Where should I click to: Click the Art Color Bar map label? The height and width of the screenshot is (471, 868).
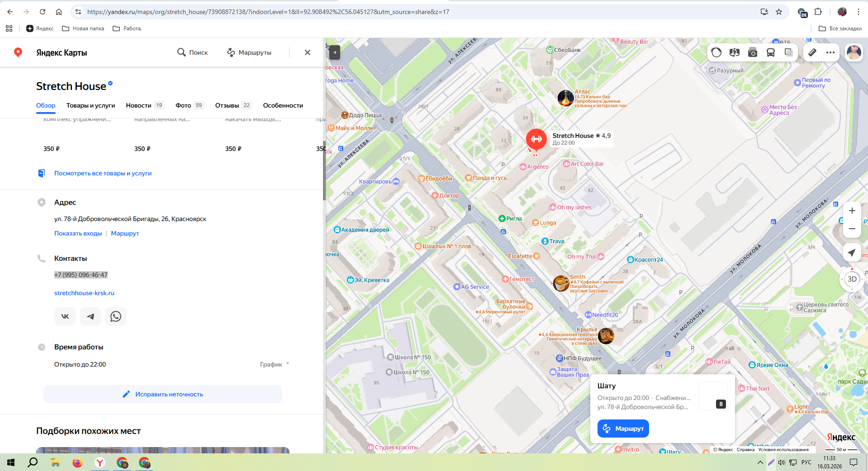(x=583, y=164)
